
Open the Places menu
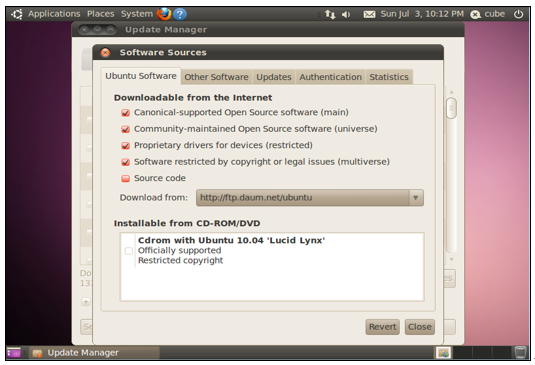(100, 14)
